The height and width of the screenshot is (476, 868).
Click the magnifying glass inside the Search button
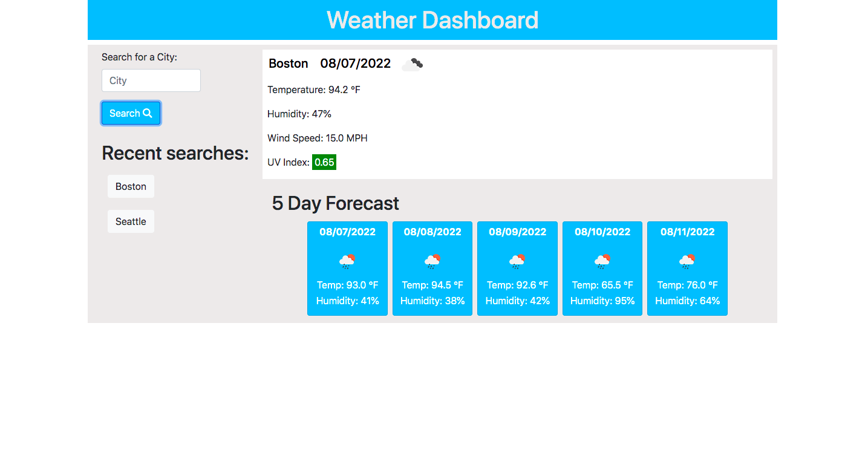pyautogui.click(x=148, y=113)
